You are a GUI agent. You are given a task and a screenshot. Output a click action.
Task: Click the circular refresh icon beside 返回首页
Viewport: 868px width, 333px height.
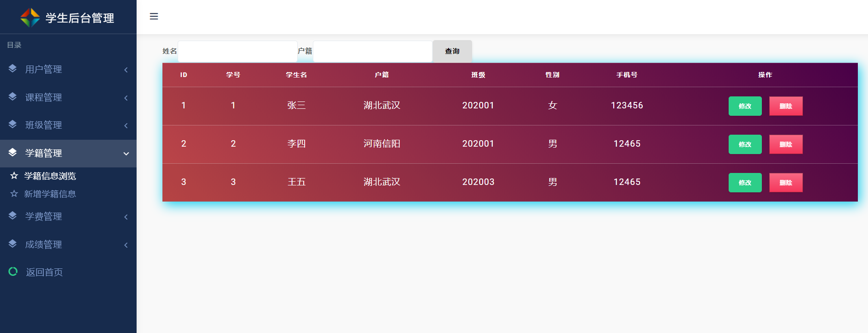[13, 272]
